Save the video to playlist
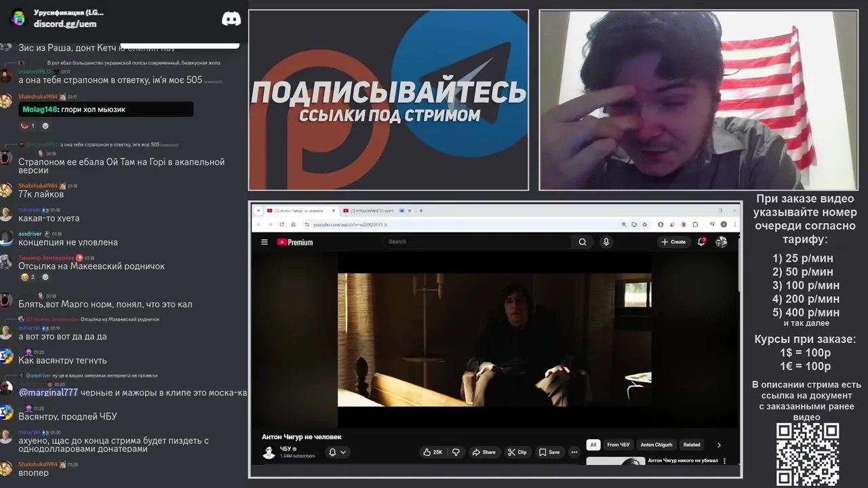Image resolution: width=868 pixels, height=488 pixels. [x=549, y=452]
